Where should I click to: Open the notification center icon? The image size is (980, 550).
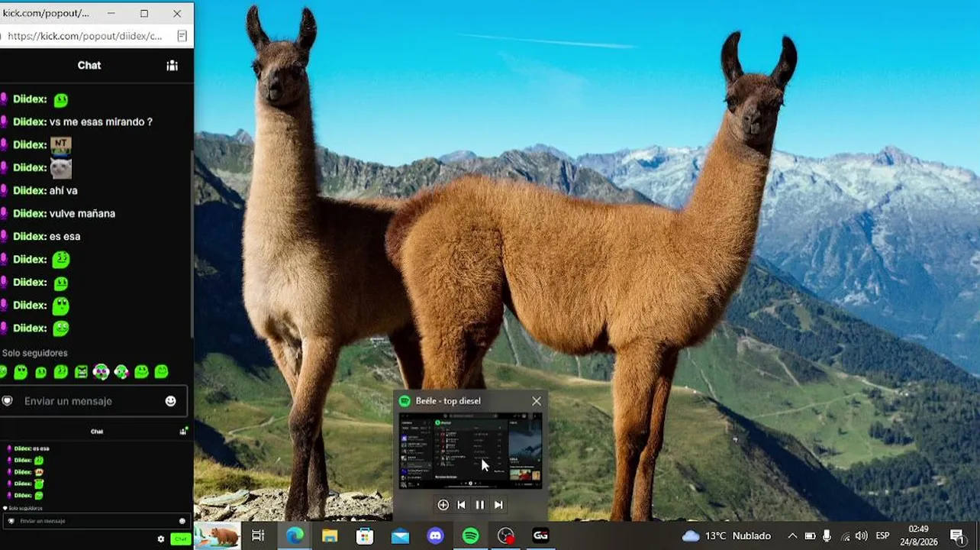point(957,536)
